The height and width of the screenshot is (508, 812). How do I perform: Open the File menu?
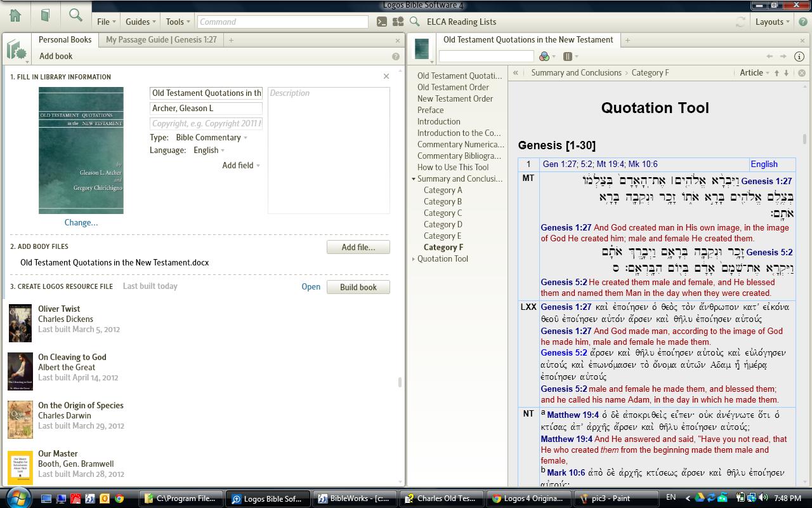tap(106, 22)
